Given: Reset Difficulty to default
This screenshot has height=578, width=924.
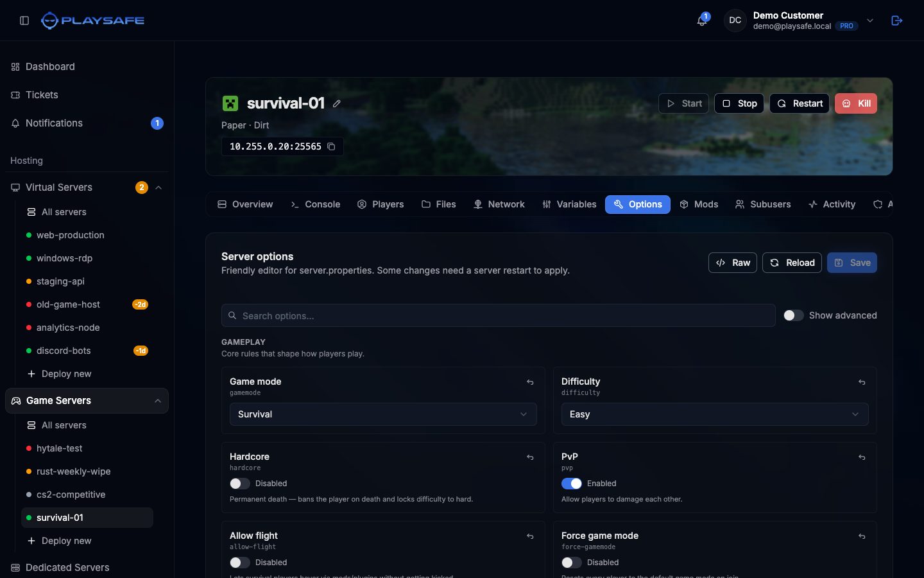Looking at the screenshot, I should click(x=862, y=382).
